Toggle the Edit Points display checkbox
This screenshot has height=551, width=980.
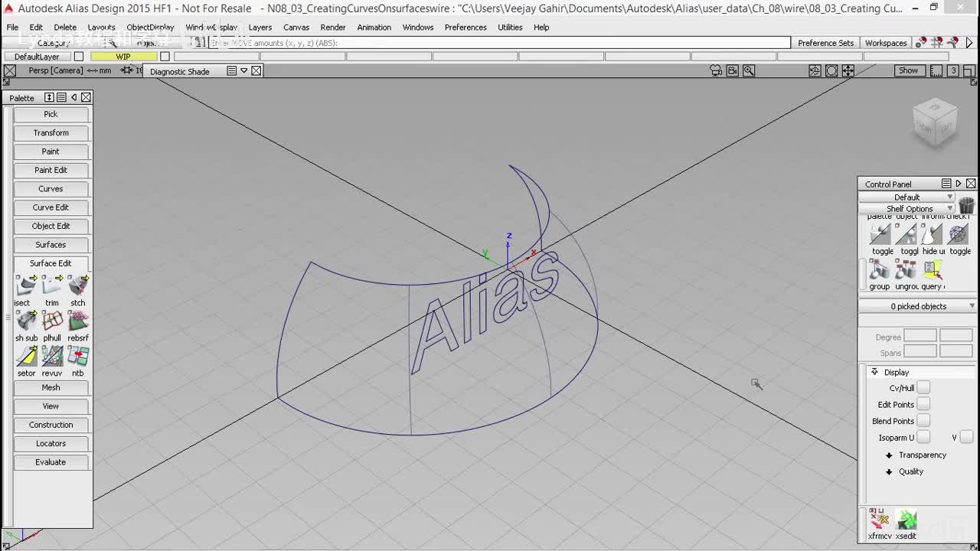click(x=923, y=404)
